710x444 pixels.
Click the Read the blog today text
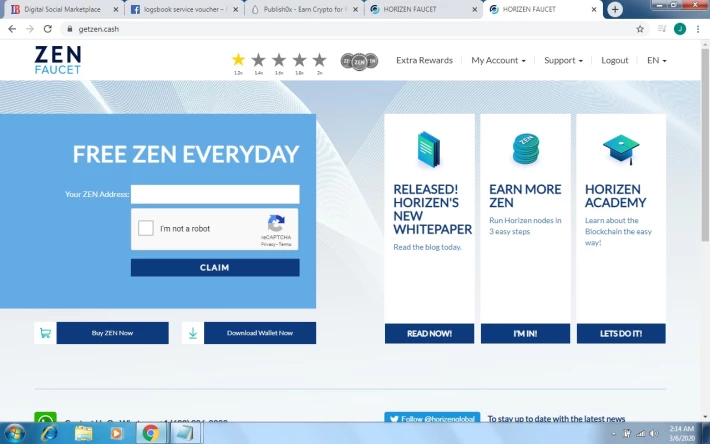[427, 247]
